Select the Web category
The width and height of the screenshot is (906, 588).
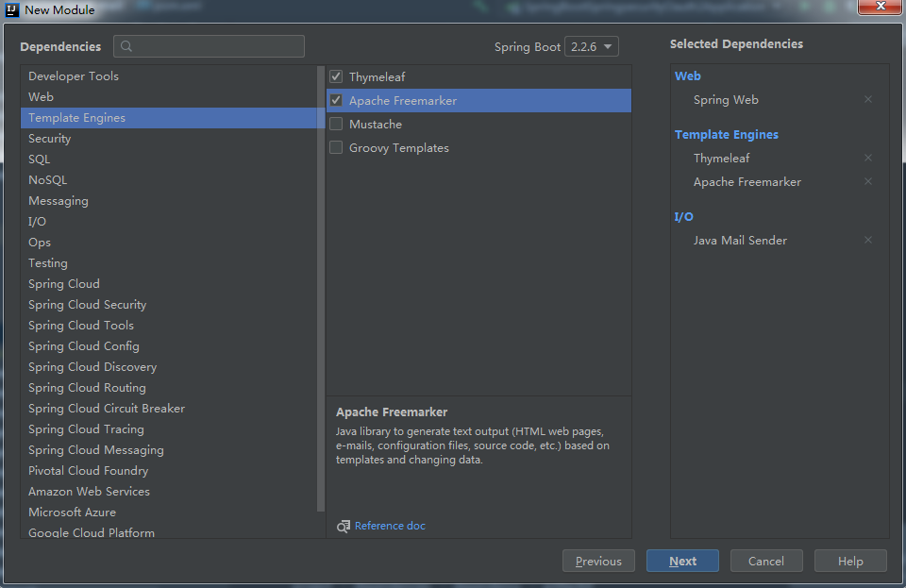click(169, 97)
